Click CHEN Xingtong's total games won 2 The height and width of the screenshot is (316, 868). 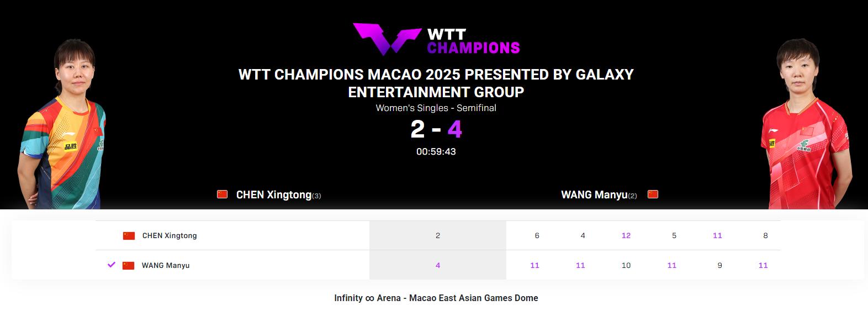(x=438, y=236)
